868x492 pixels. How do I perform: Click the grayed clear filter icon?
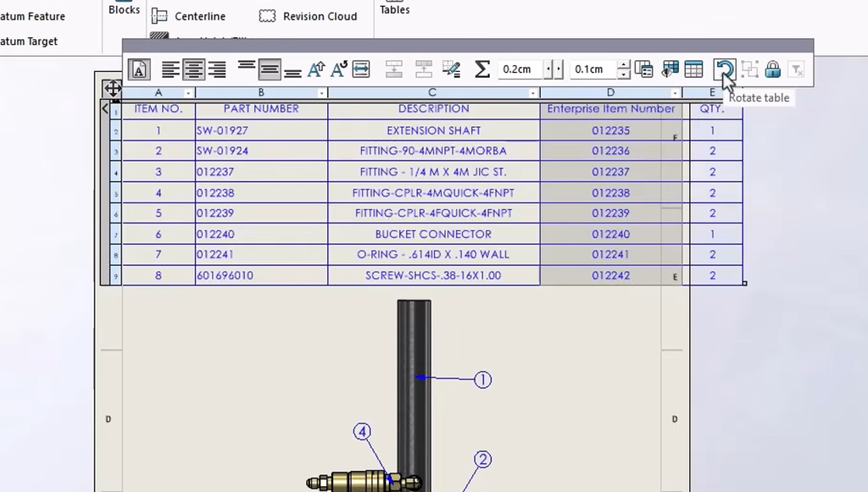796,69
